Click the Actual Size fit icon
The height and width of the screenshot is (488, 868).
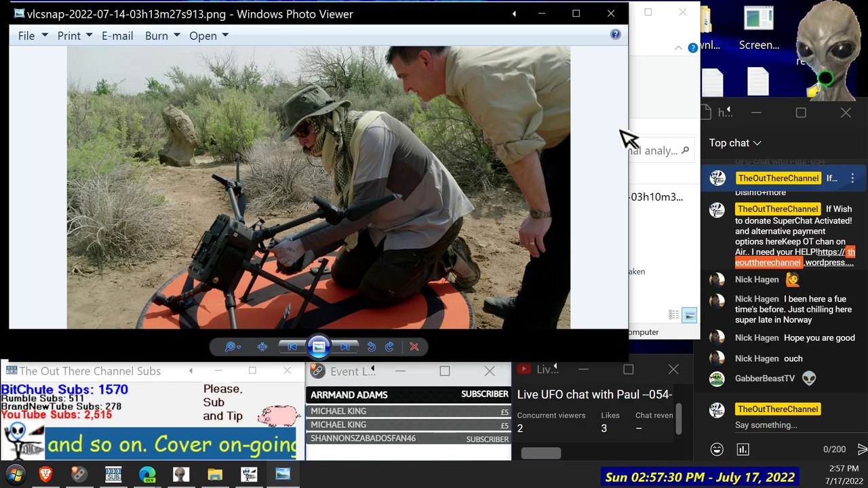(x=262, y=347)
